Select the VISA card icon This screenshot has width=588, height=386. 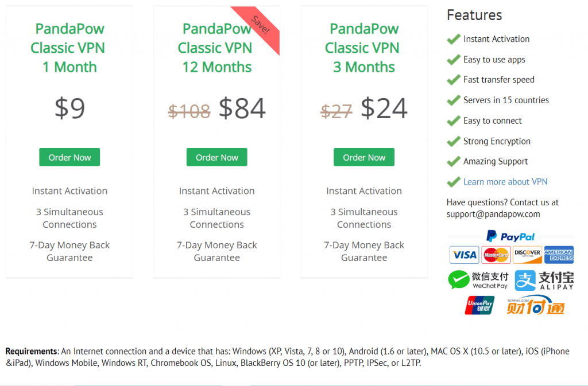click(x=464, y=255)
